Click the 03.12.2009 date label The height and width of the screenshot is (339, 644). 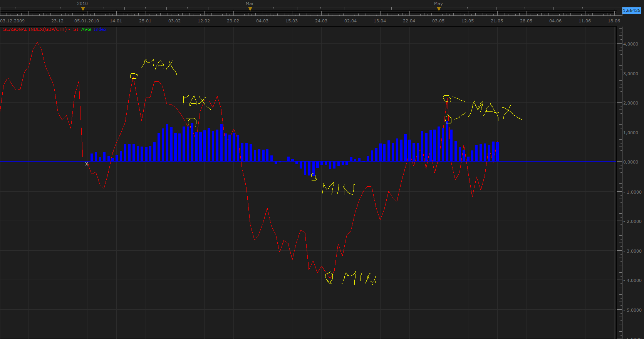point(12,21)
